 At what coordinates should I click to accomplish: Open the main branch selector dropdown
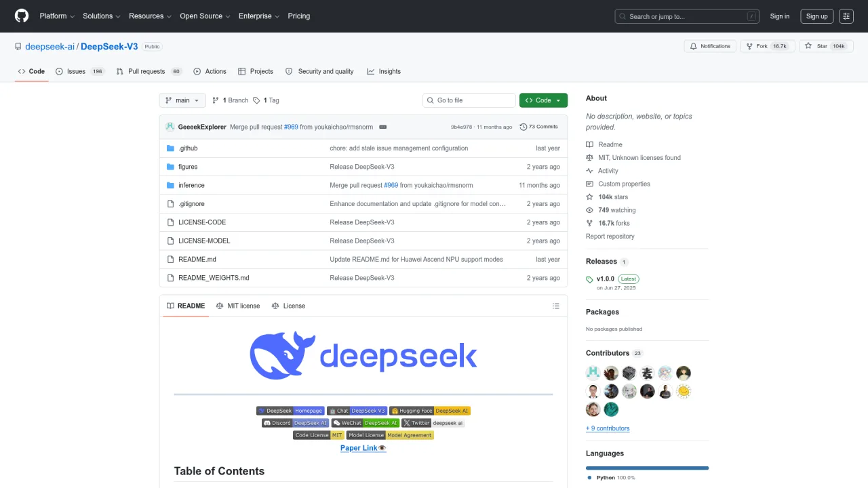tap(182, 100)
